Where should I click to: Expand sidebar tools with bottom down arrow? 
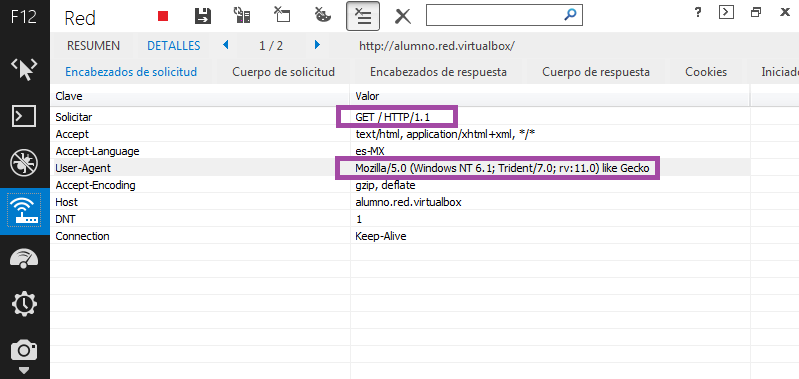point(24,370)
